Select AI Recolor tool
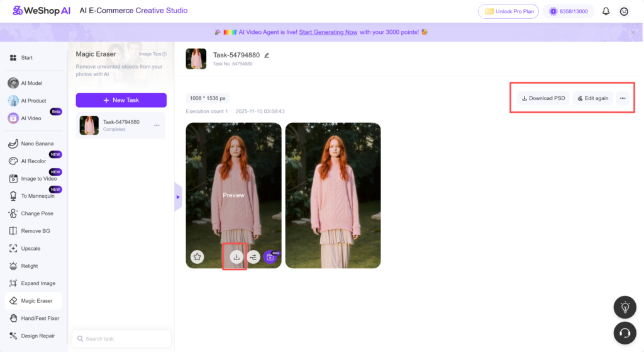 27,161
